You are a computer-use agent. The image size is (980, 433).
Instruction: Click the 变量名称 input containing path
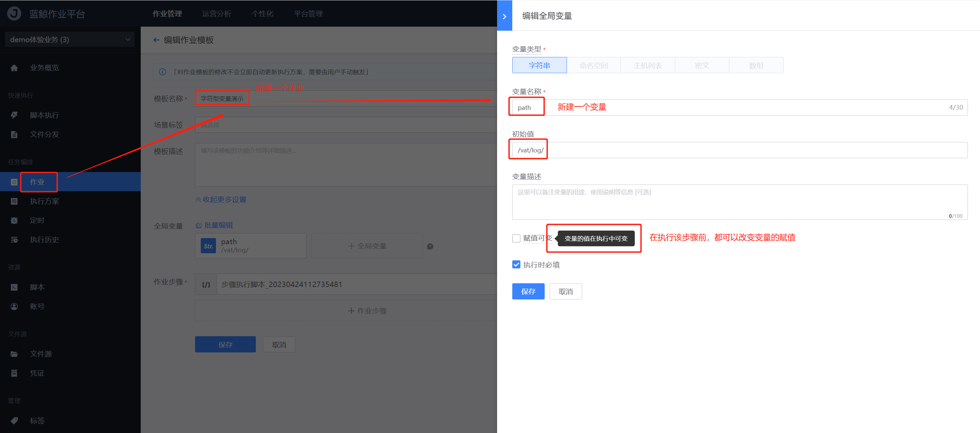(x=740, y=108)
